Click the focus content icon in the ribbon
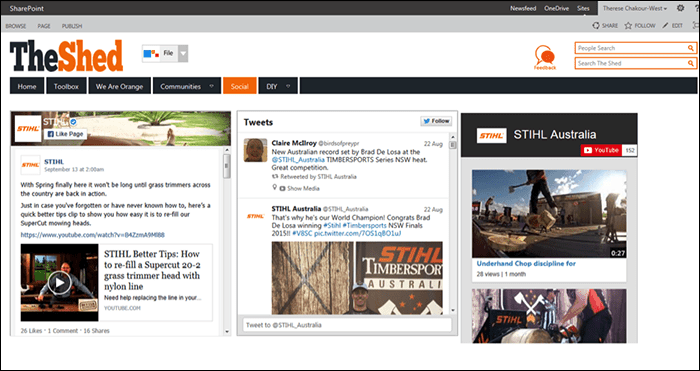This screenshot has width=700, height=371. 695,26
